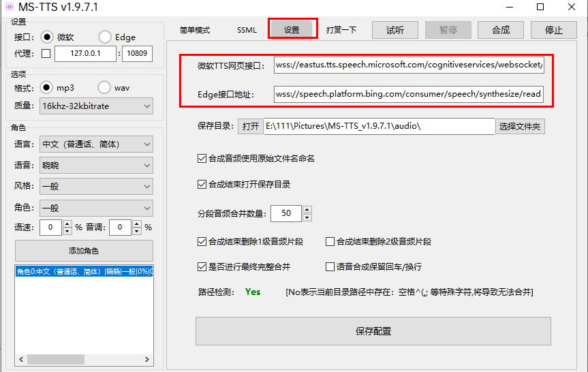Toggle 合成音频使用原始文件名命名 checkbox
The height and width of the screenshot is (372, 588).
(x=202, y=159)
